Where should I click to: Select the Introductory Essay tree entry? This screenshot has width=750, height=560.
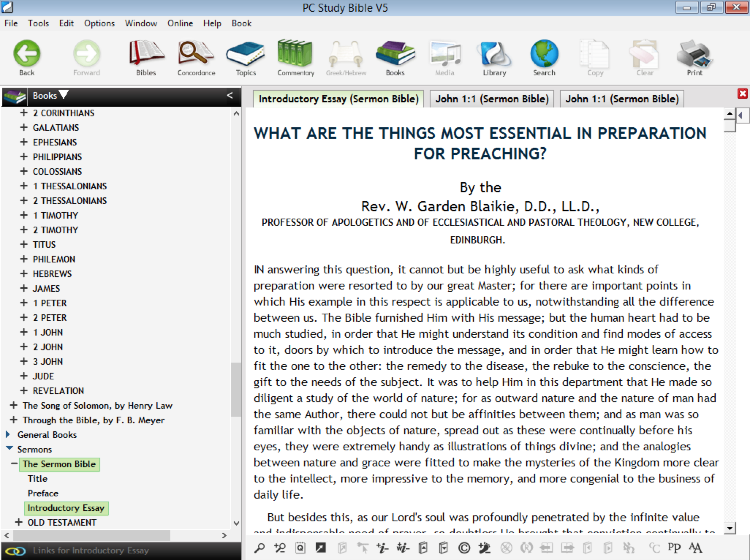point(66,508)
